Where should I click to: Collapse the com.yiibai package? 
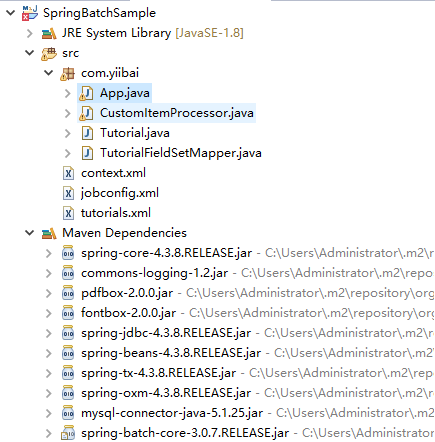pos(49,73)
